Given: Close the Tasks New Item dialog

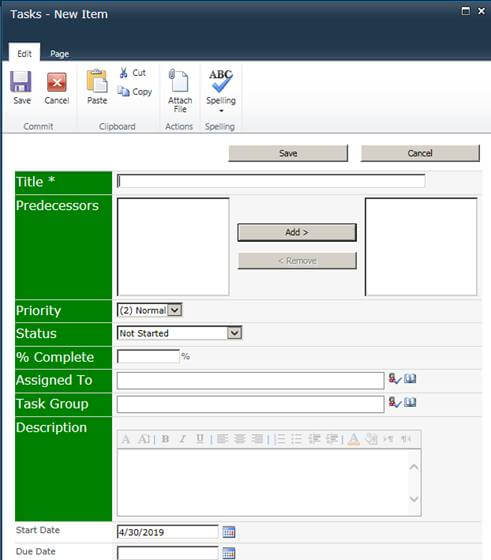Looking at the screenshot, I should pyautogui.click(x=481, y=11).
